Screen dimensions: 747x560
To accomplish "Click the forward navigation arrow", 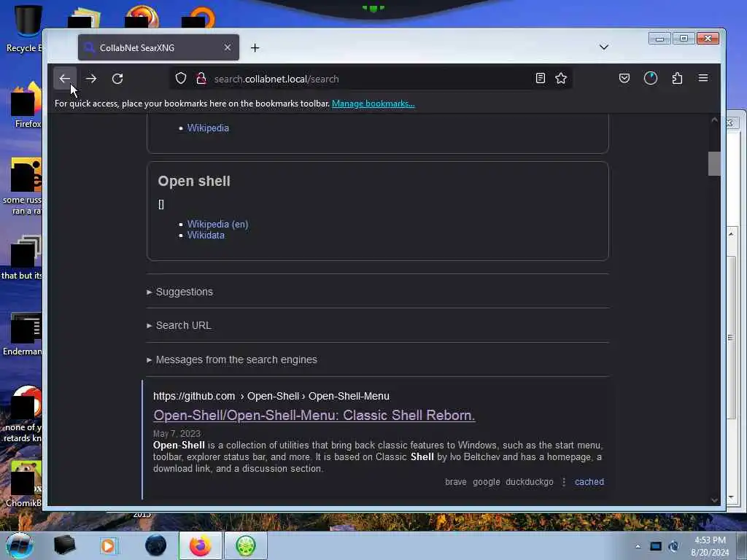I will 91,79.
